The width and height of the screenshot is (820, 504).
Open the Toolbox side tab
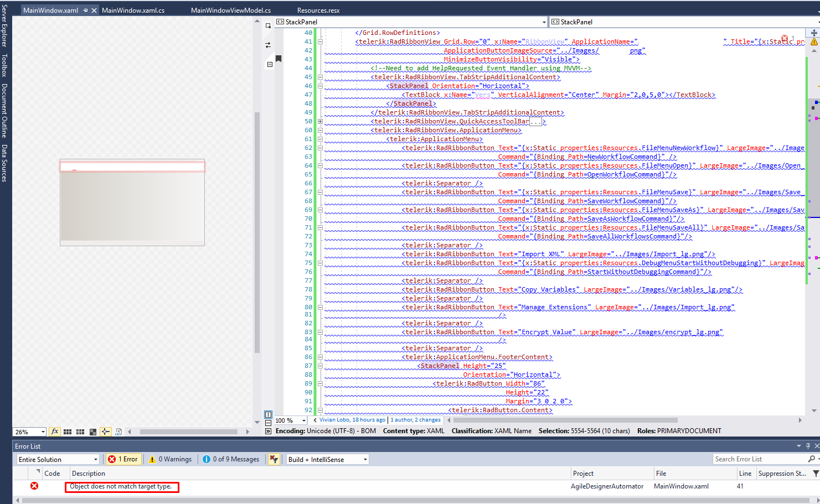coord(4,65)
